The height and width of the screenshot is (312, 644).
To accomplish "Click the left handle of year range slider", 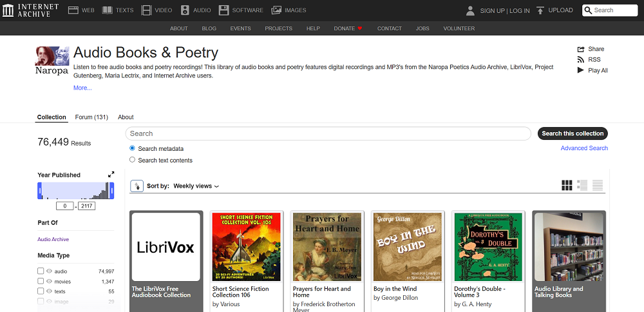I will (40, 191).
